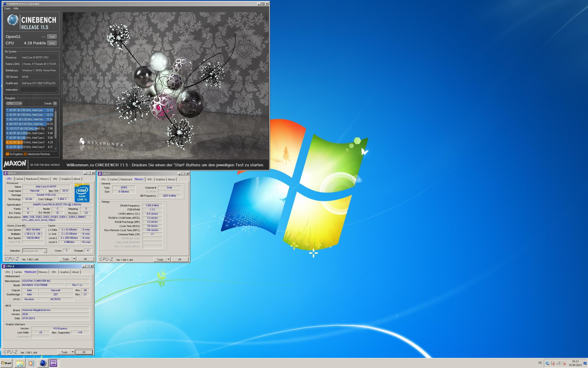Click the title bar icon of the CPU-Z Mainboard window

pos(4,266)
